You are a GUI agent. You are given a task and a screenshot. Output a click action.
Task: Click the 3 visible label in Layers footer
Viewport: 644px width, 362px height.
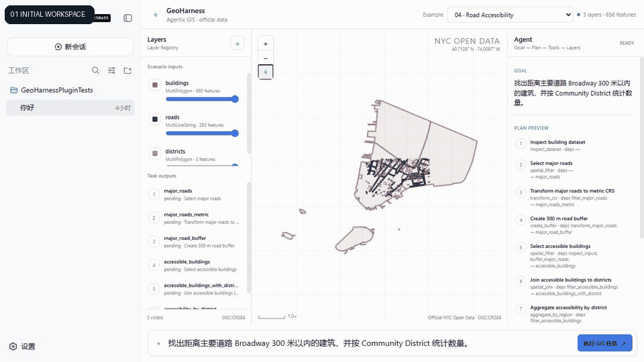pyautogui.click(x=155, y=318)
